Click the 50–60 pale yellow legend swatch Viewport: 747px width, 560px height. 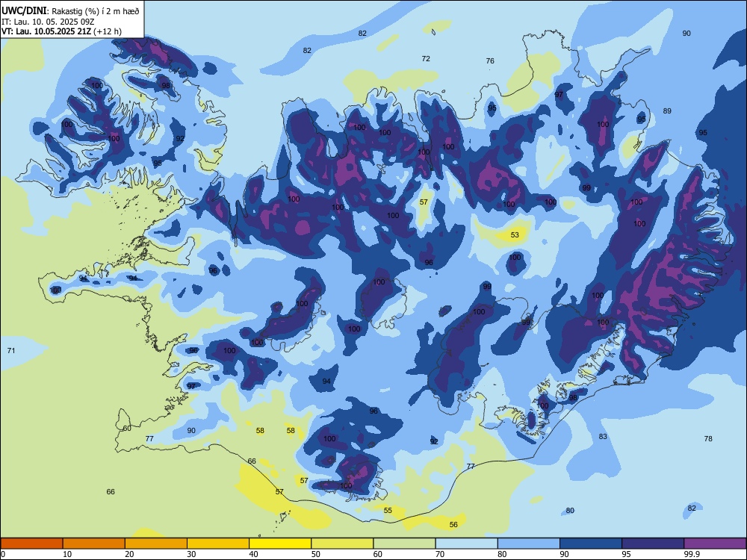pos(342,544)
